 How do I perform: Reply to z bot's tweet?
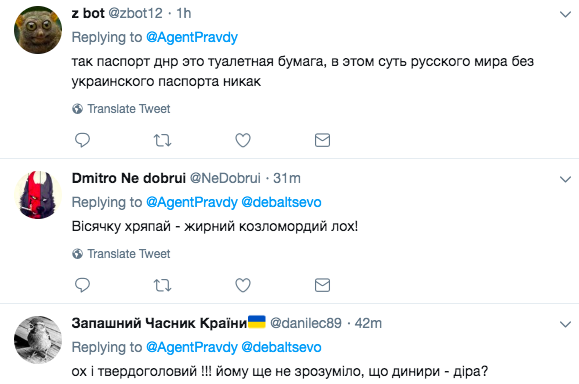click(82, 140)
